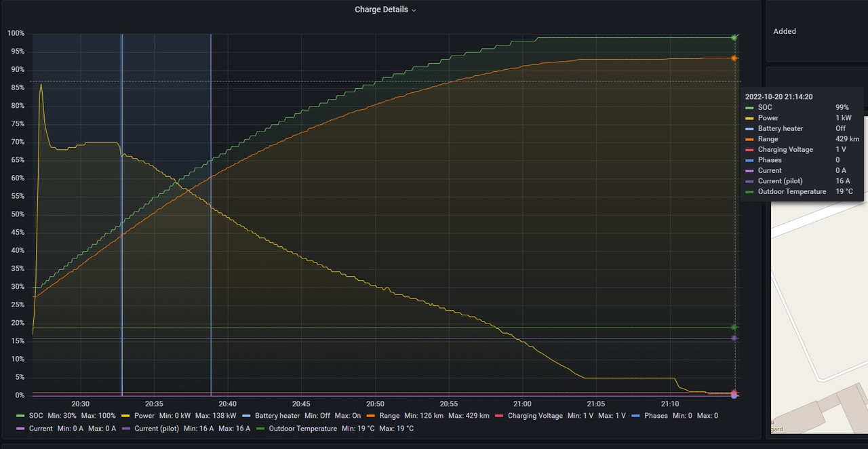Screen dimensions: 868x449
Task: Click the 21:00 time axis label
Action: coord(522,404)
